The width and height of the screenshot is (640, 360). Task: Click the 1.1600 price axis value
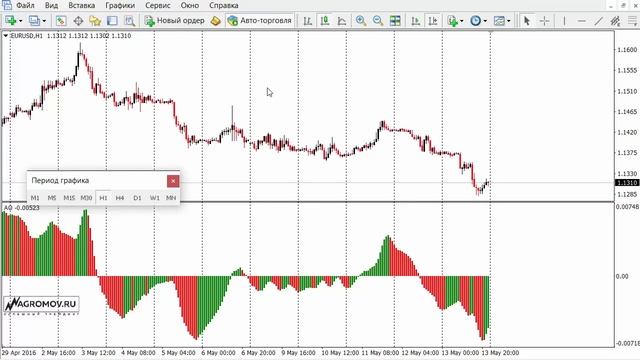click(627, 50)
